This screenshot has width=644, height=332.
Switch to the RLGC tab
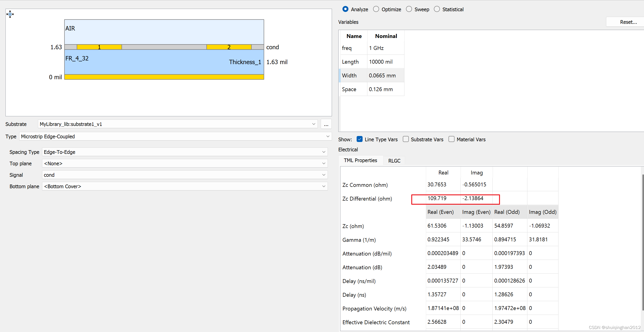pos(394,161)
